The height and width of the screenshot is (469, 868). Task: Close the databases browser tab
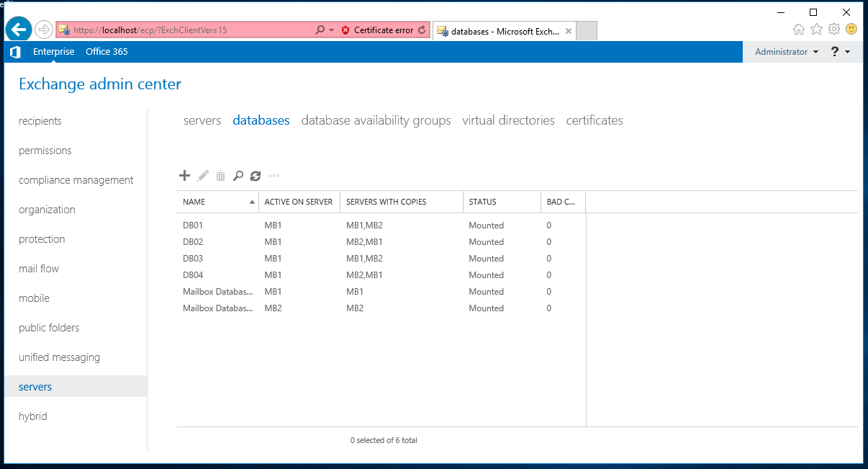[569, 31]
